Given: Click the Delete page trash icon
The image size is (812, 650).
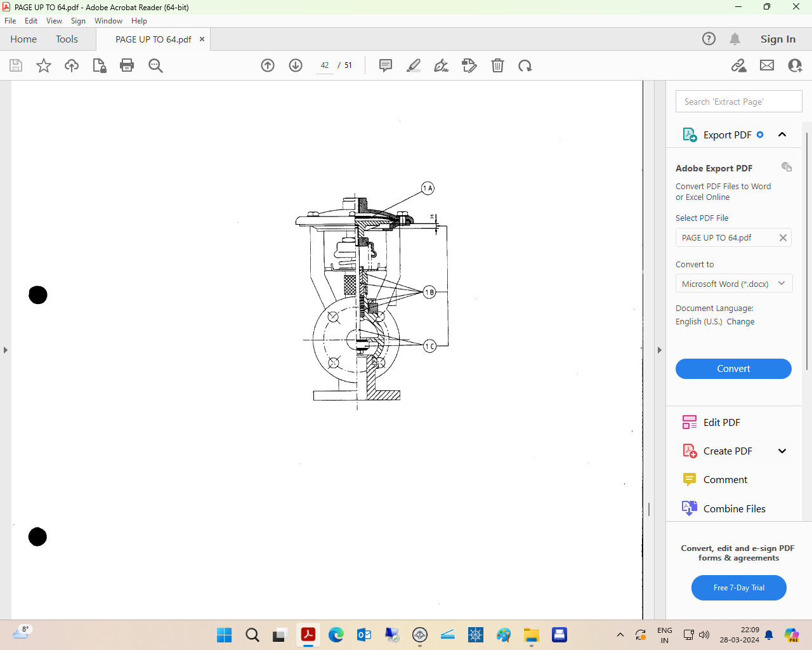Looking at the screenshot, I should pos(497,65).
